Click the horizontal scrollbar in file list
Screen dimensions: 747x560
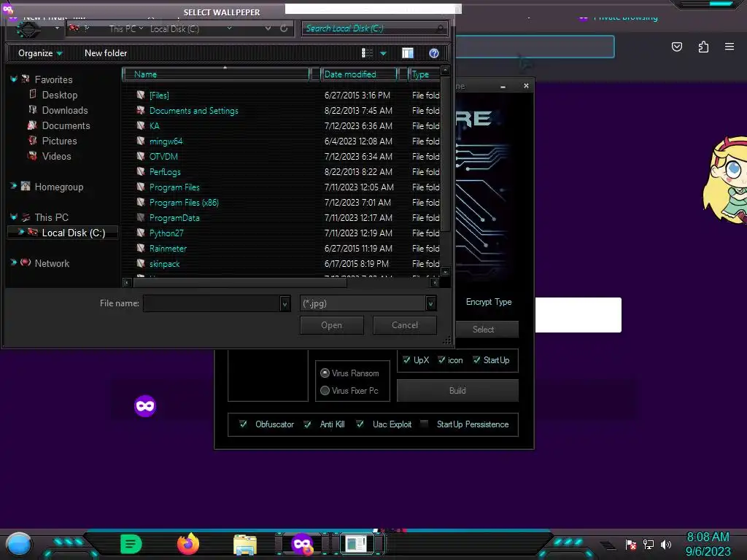pyautogui.click(x=240, y=282)
